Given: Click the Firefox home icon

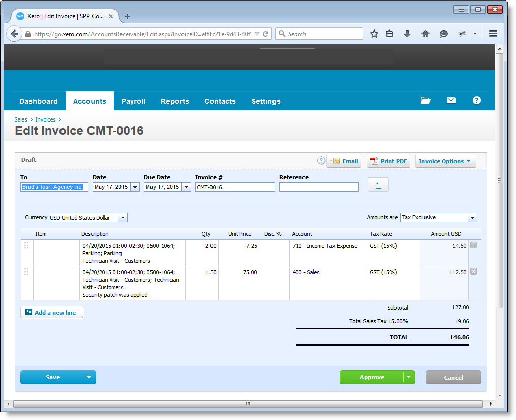Looking at the screenshot, I should point(426,33).
